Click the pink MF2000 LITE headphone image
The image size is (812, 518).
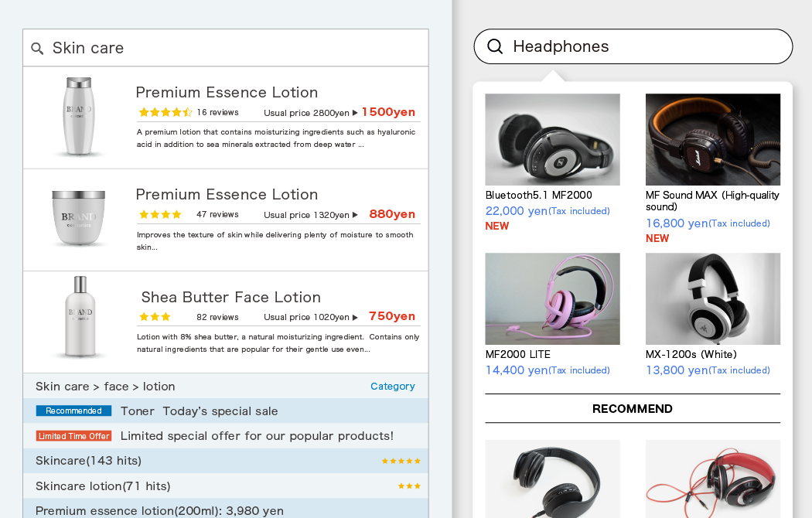tap(553, 299)
